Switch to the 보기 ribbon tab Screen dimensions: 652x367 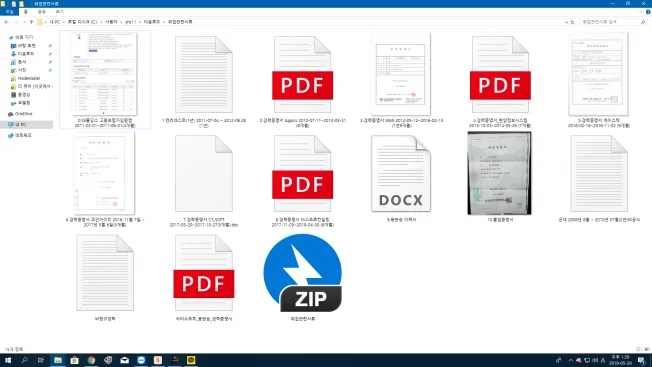(x=59, y=12)
